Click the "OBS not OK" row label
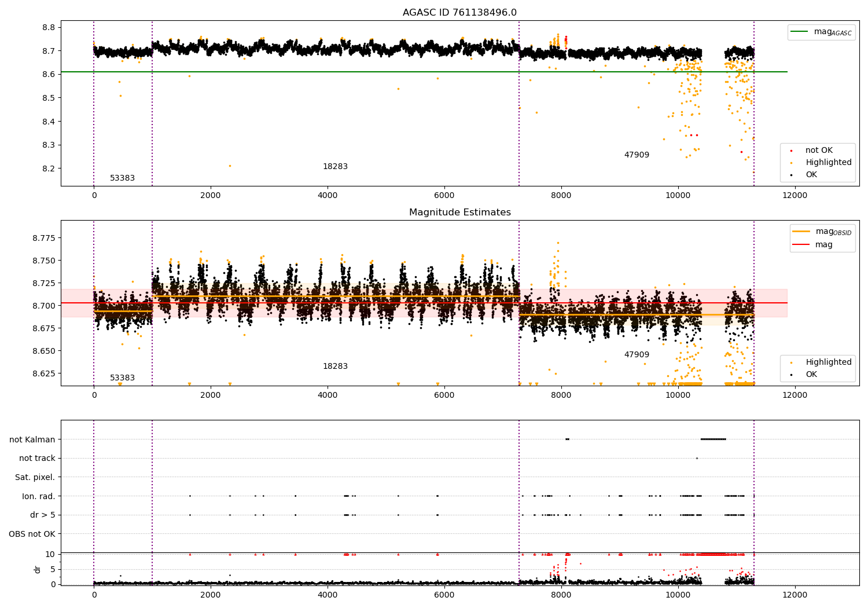The height and width of the screenshot is (608, 868). pyautogui.click(x=32, y=534)
